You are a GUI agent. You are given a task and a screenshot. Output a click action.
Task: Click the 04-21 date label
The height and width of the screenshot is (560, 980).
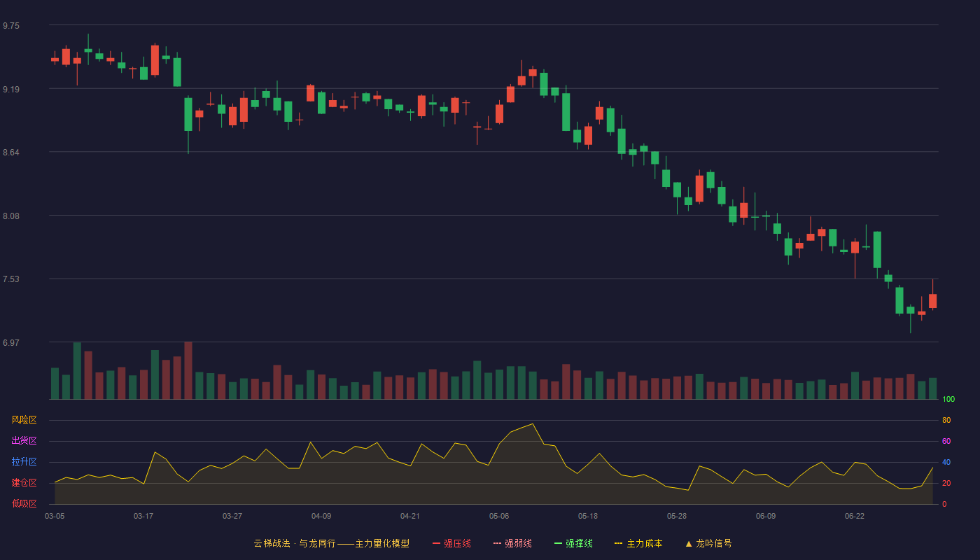click(x=410, y=516)
